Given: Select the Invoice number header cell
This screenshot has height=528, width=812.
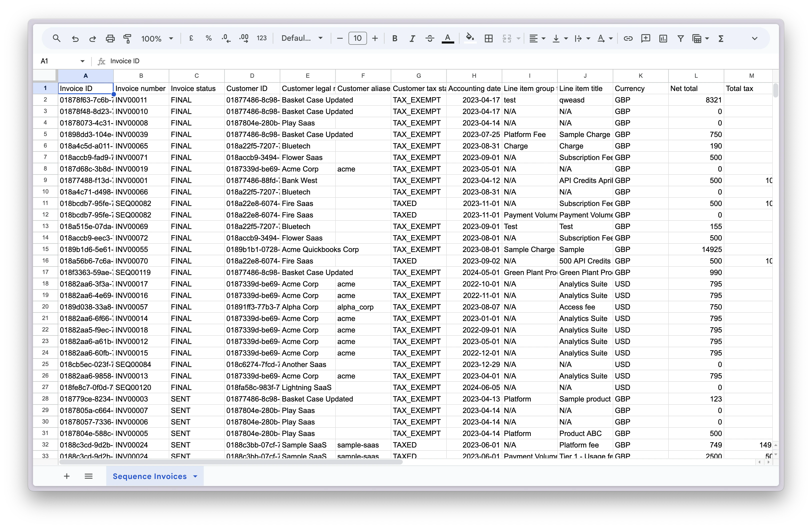Looking at the screenshot, I should 141,88.
